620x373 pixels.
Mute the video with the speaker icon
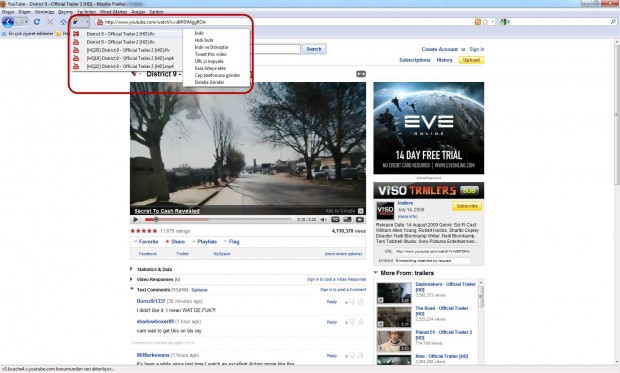[x=323, y=220]
